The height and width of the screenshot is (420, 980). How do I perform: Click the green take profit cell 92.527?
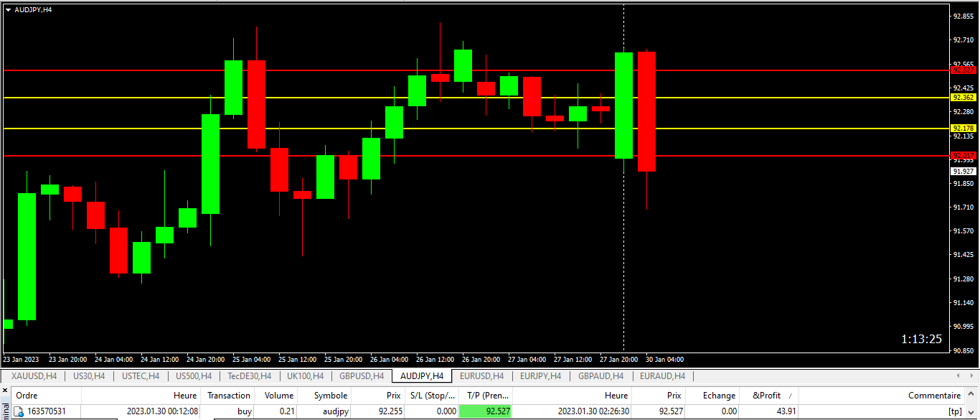(486, 411)
